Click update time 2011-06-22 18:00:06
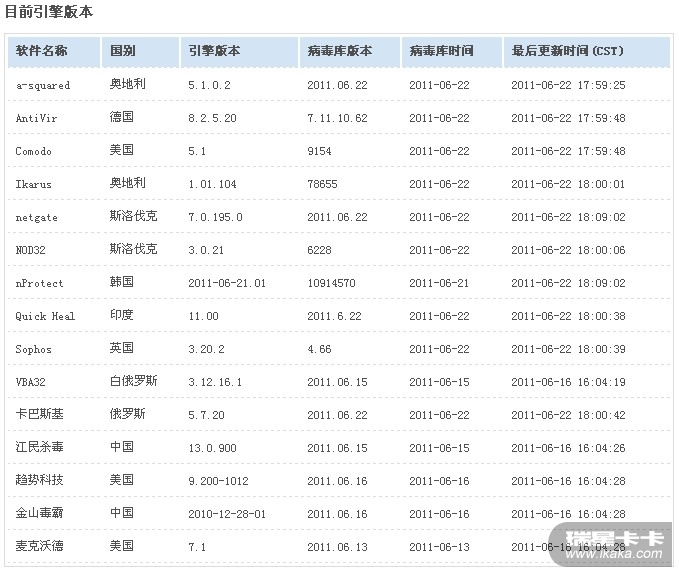Screen dimensions: 679x573 [568, 250]
